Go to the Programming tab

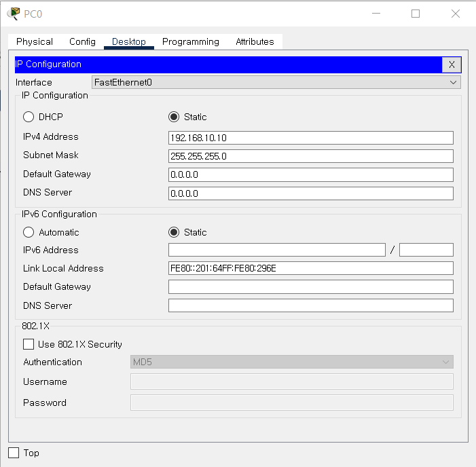(x=191, y=41)
